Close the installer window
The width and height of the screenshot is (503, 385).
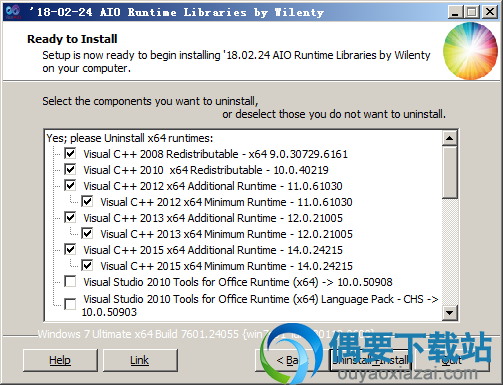click(490, 12)
